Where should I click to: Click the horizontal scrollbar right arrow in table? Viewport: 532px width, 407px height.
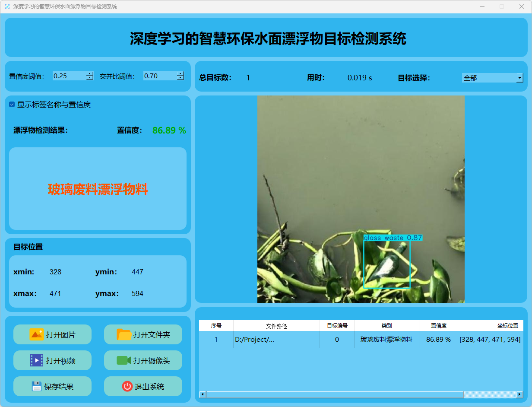coord(520,394)
